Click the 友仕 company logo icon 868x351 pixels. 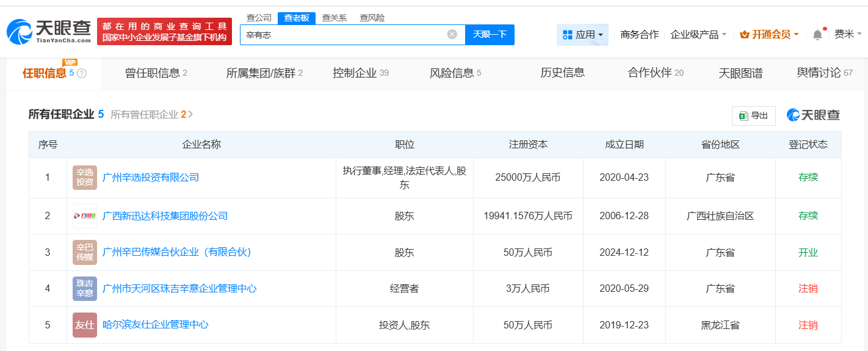tap(85, 325)
